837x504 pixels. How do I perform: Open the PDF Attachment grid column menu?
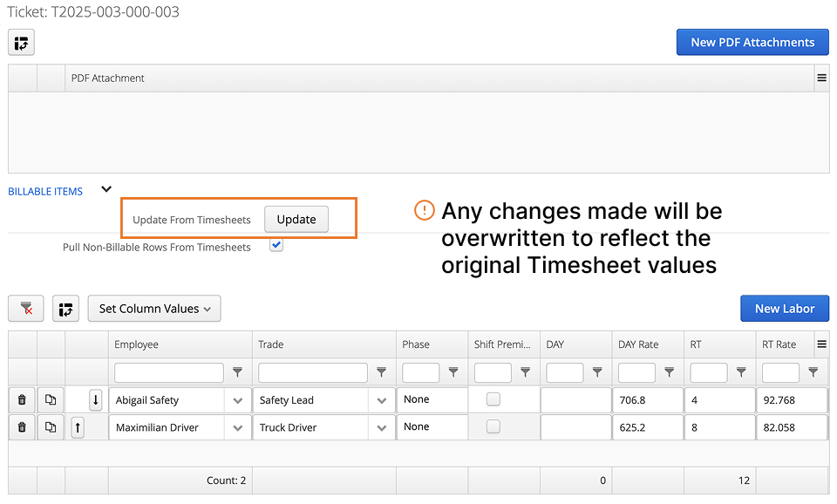point(821,78)
